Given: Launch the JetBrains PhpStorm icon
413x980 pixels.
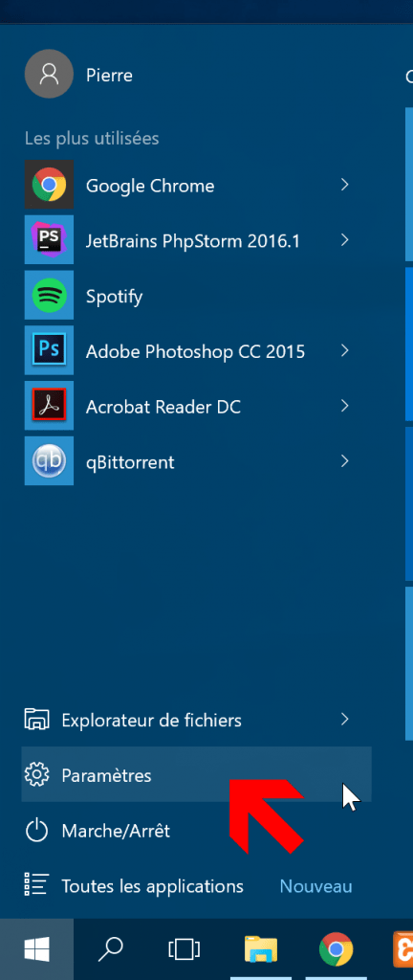Looking at the screenshot, I should (49, 240).
